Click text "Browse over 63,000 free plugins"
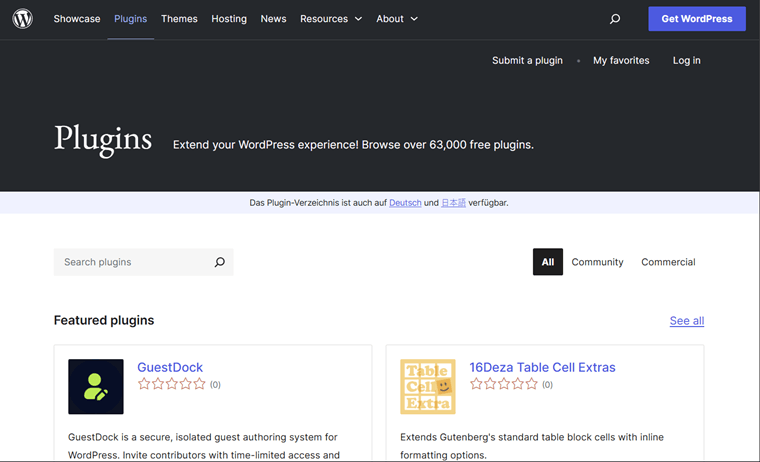760x462 pixels. click(447, 145)
